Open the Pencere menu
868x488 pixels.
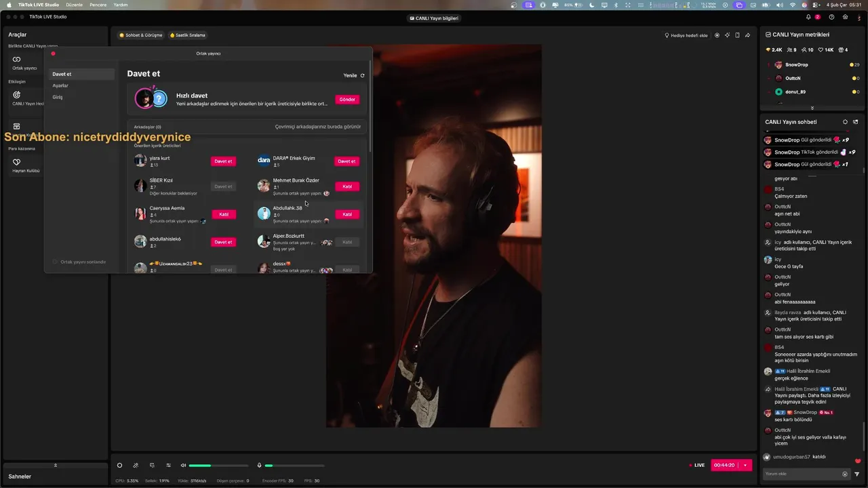click(98, 5)
